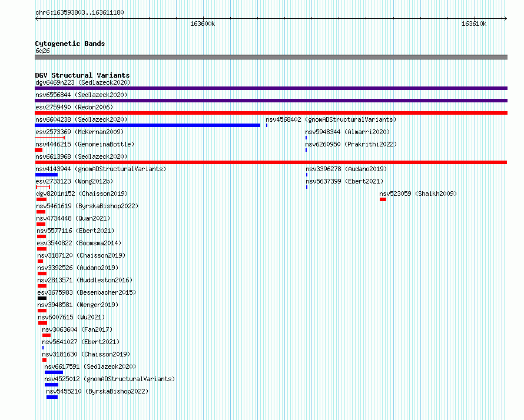Viewport: 524px width, 420px height.
Task: Open variant nsv4525012 (gnomADStructuralVariants)
Action: click(110, 379)
